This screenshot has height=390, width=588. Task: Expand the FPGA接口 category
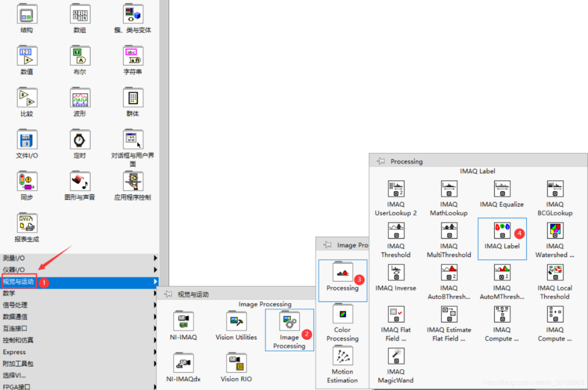click(79, 386)
